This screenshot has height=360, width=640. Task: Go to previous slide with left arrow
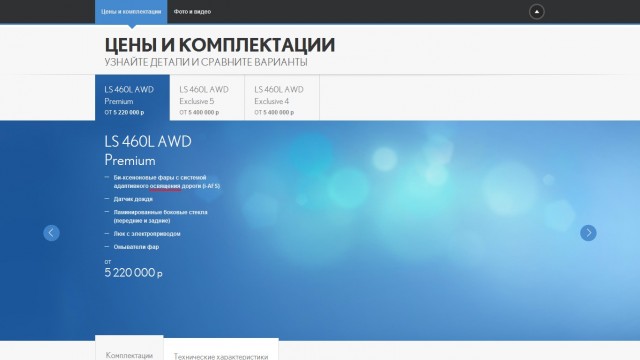coord(51,233)
